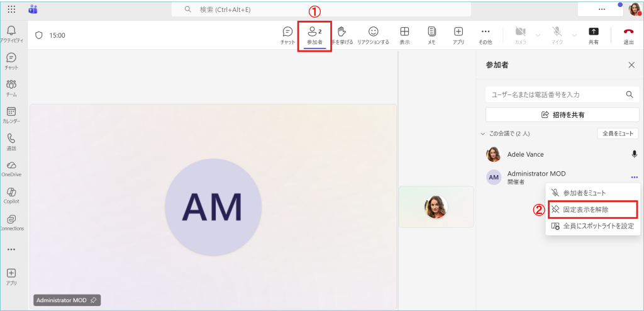Raise hand with 手を挙げる icon
This screenshot has height=311, width=644.
[x=341, y=35]
